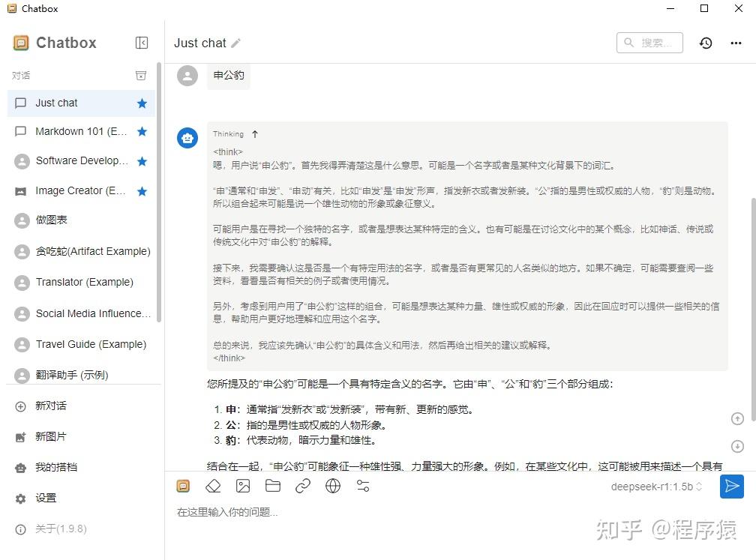The width and height of the screenshot is (756, 560).
Task: Open the Travel Guide (Example) conversation
Action: coord(81,345)
